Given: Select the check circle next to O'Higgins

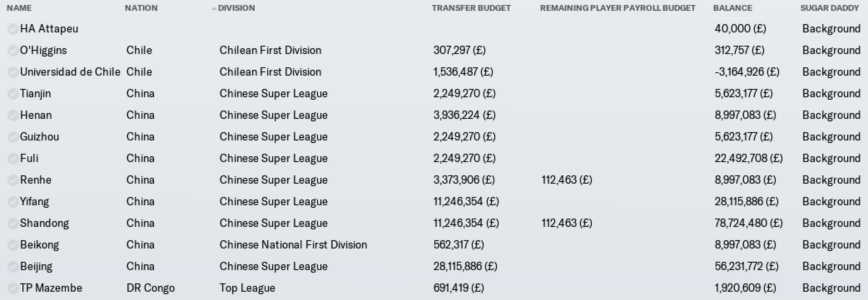Looking at the screenshot, I should tap(13, 50).
